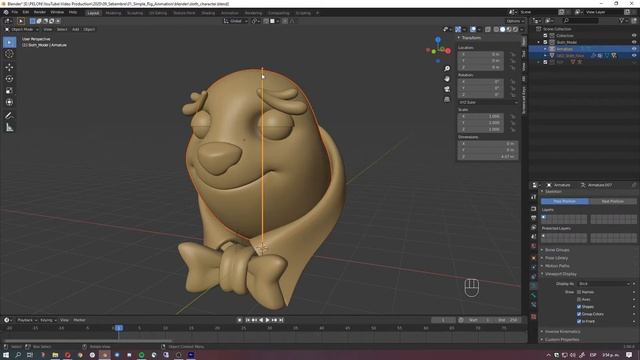Viewport: 640px width, 360px height.
Task: Open the Render menu
Action: click(x=40, y=12)
